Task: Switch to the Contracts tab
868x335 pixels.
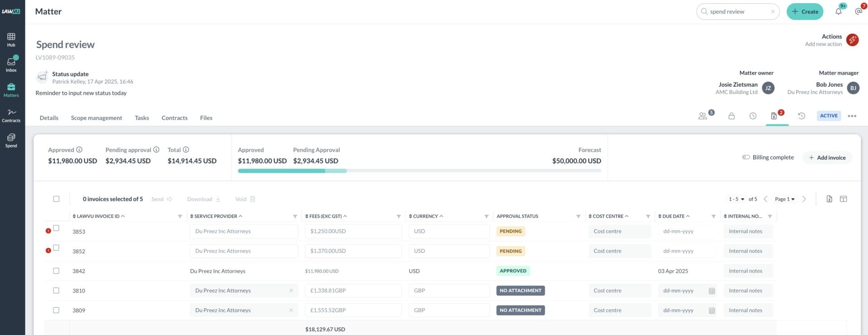Action: (x=175, y=118)
